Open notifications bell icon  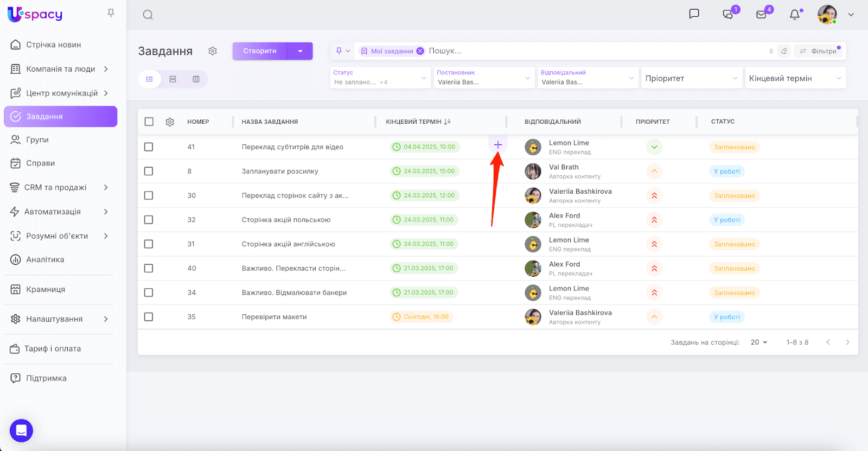794,15
